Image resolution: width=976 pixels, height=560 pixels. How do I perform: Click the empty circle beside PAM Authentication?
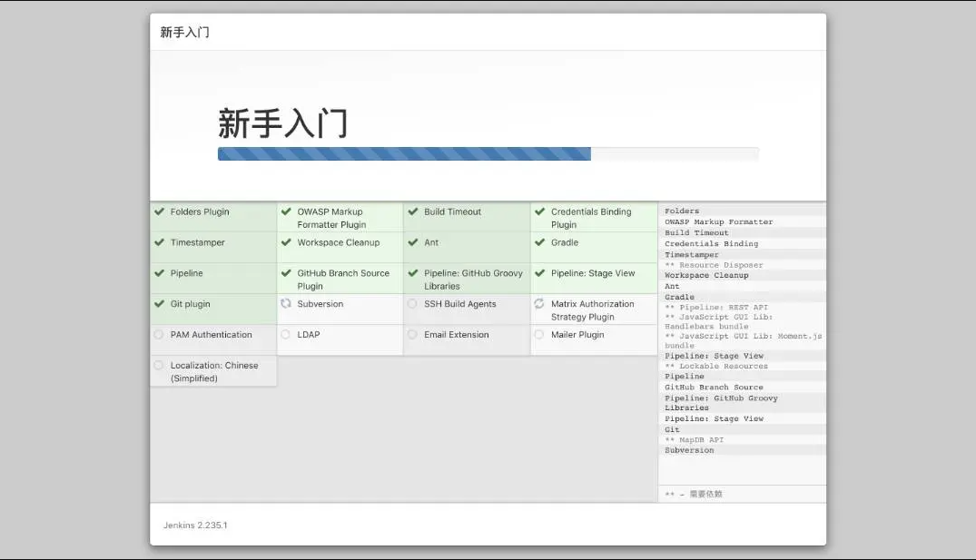coord(159,335)
